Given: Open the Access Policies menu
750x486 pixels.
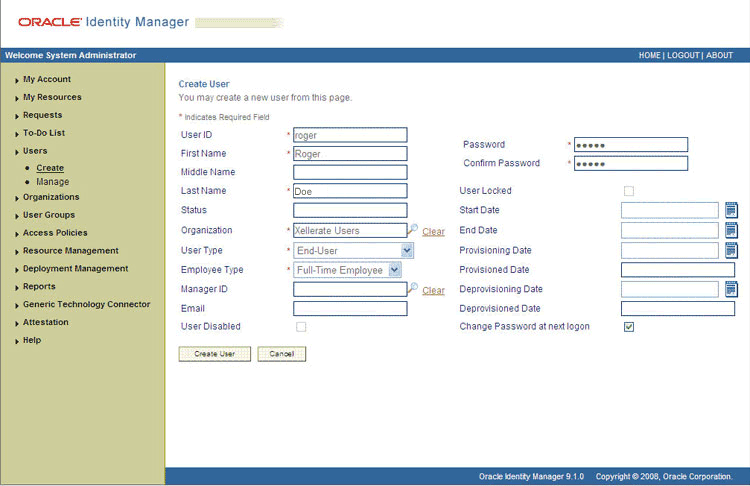Looking at the screenshot, I should 55,233.
